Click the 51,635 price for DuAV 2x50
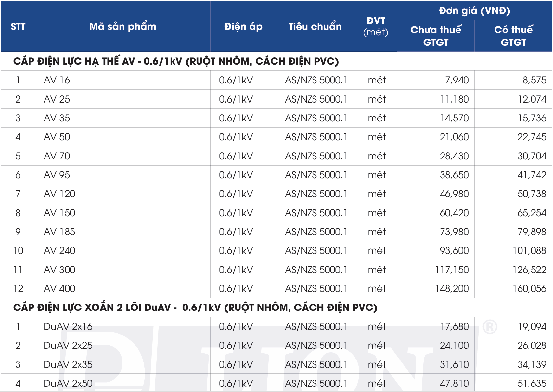 [x=532, y=384]
